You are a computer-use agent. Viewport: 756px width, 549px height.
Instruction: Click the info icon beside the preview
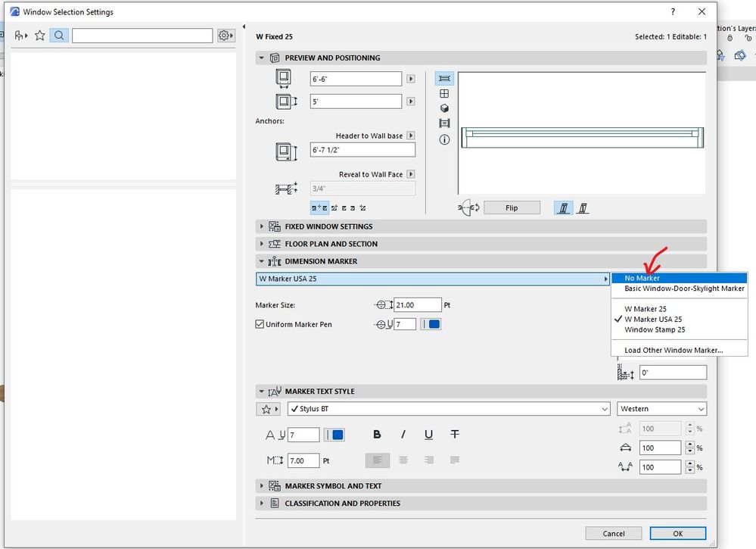tap(444, 139)
